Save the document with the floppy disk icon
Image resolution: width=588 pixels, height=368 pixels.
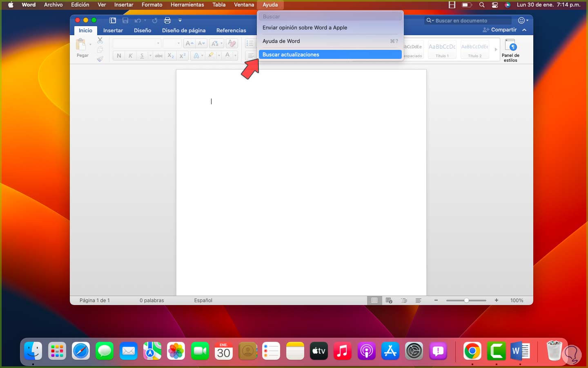pyautogui.click(x=125, y=20)
